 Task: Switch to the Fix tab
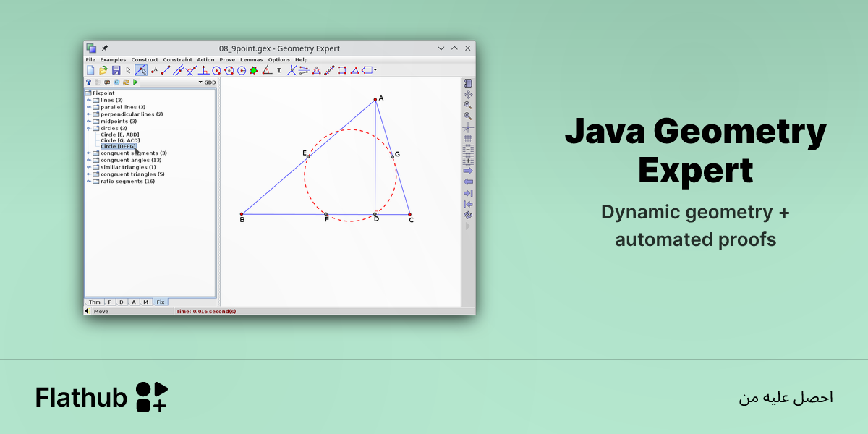coord(160,302)
